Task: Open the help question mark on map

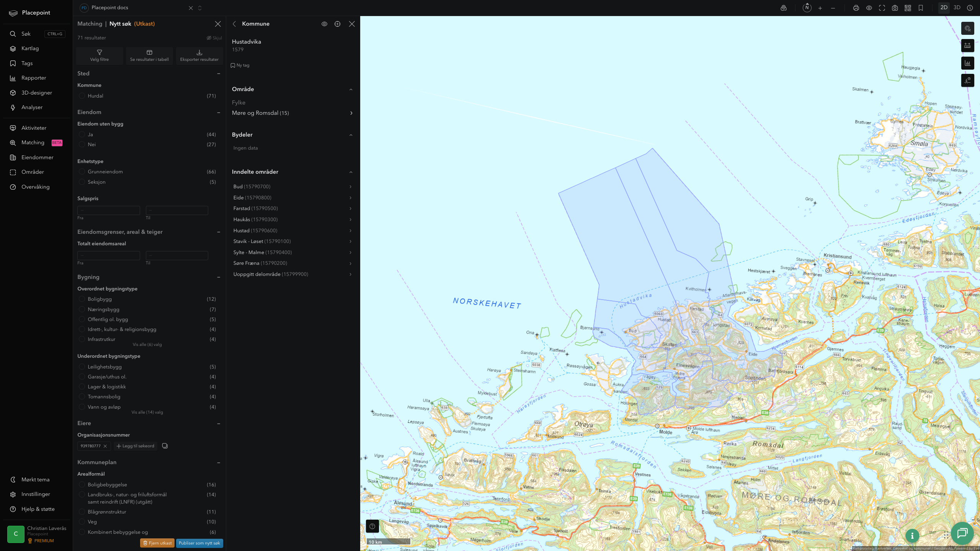Action: click(x=372, y=526)
